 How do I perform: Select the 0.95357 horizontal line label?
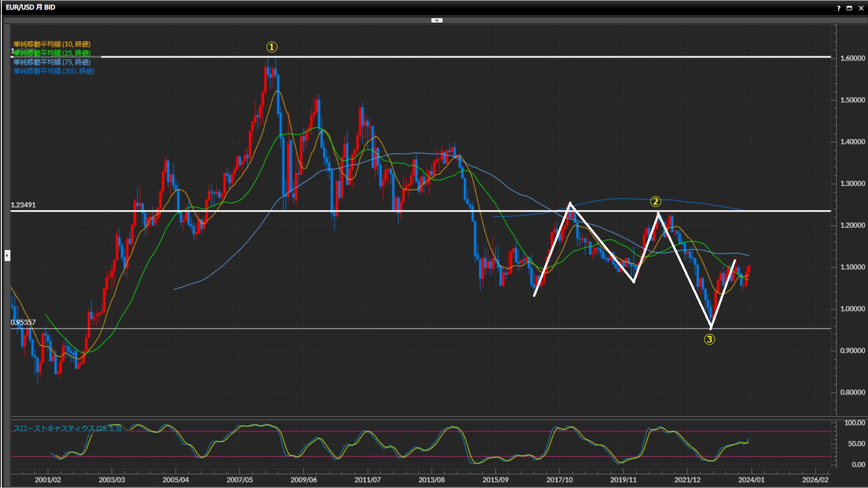pos(23,322)
